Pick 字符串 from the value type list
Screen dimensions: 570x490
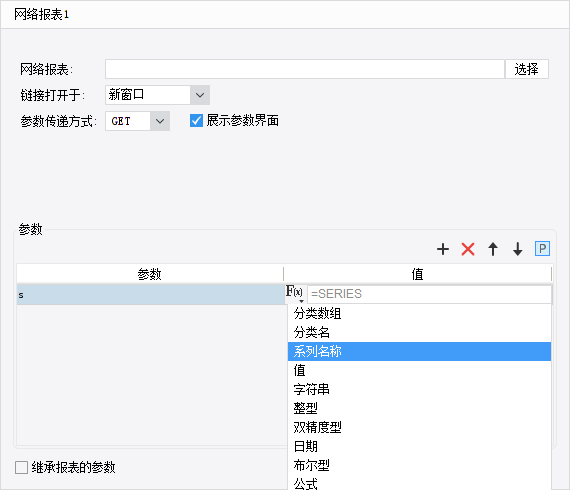[x=420, y=389]
